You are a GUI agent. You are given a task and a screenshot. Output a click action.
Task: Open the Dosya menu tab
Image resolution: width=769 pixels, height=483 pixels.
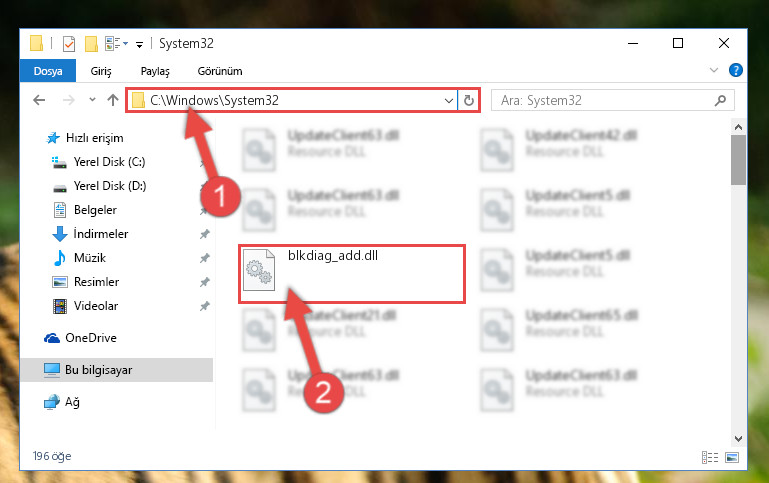(48, 71)
